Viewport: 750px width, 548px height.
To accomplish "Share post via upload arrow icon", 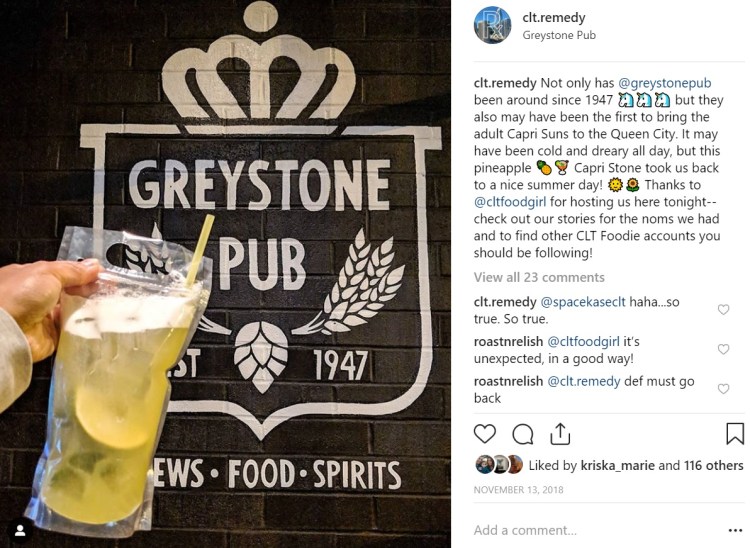I will (x=560, y=434).
